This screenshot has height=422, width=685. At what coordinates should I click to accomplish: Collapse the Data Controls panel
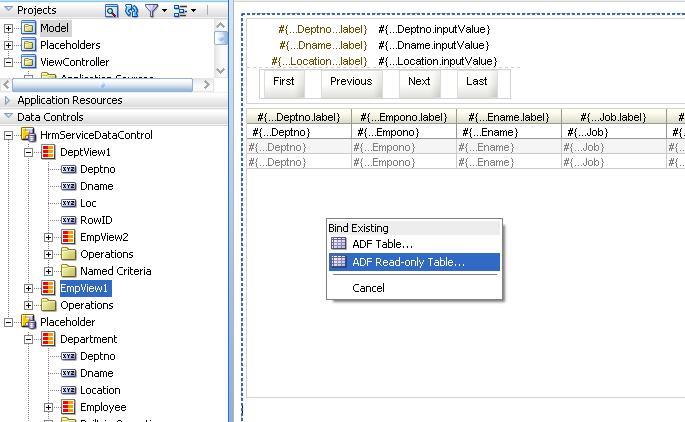click(8, 117)
